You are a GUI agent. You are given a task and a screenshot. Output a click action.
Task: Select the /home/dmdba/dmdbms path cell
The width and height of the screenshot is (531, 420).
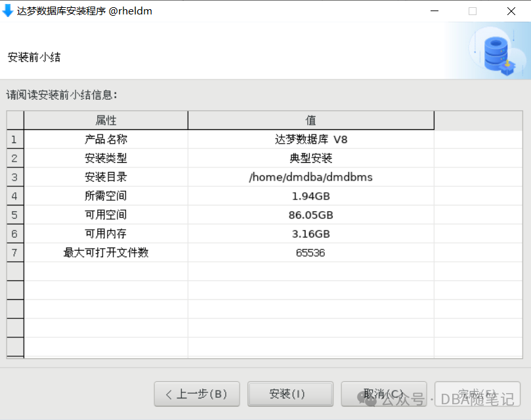tap(310, 177)
